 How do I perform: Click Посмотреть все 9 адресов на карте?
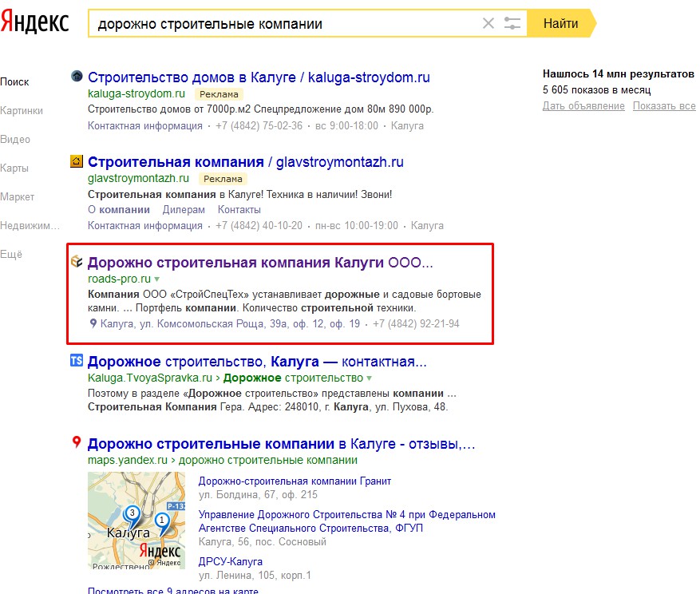pyautogui.click(x=173, y=591)
